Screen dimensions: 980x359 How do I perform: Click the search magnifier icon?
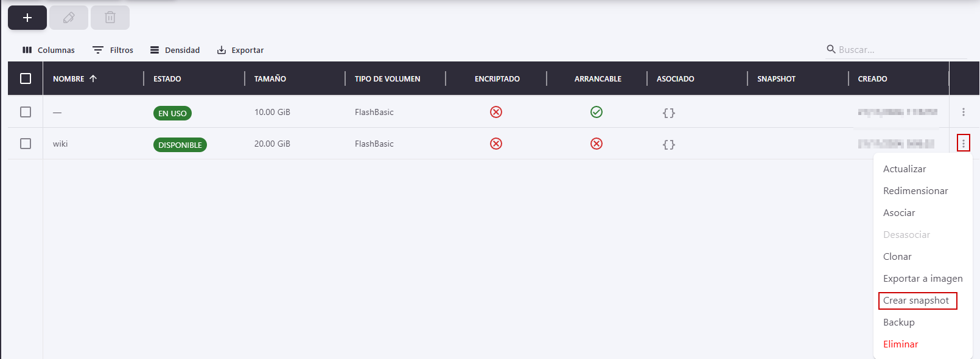coord(831,49)
